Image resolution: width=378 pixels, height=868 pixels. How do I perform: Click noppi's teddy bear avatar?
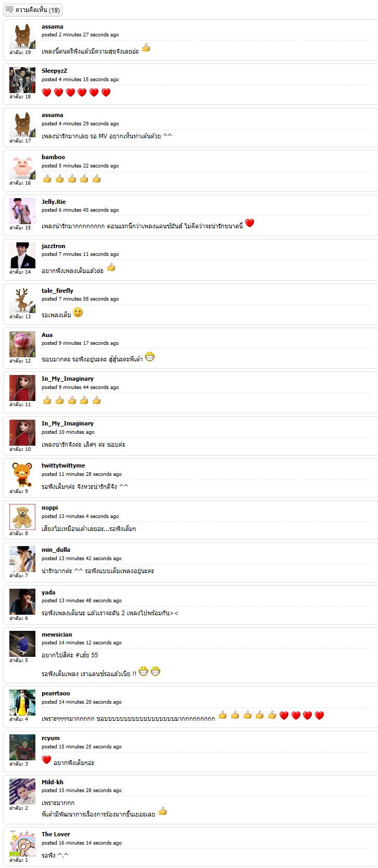pyautogui.click(x=22, y=517)
